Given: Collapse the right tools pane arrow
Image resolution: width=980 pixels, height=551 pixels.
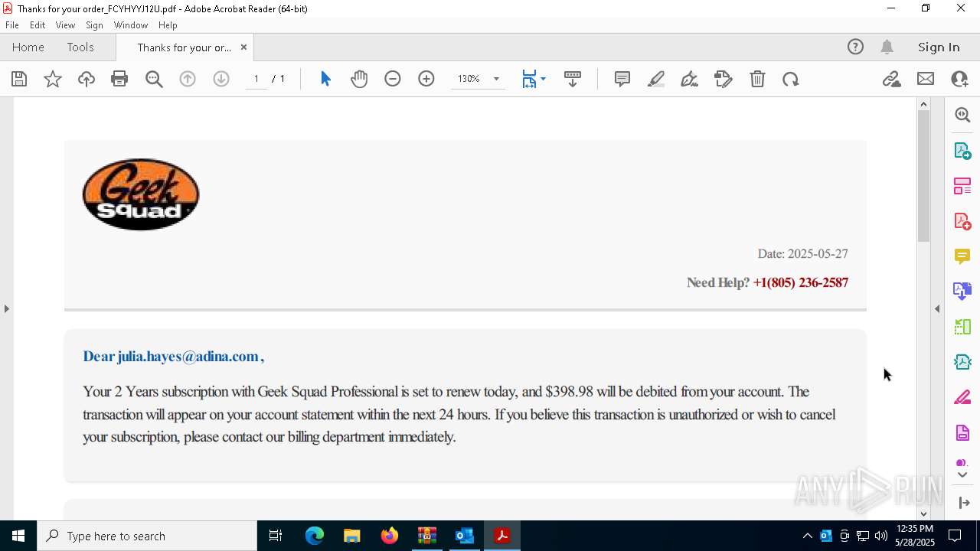Looking at the screenshot, I should [937, 308].
